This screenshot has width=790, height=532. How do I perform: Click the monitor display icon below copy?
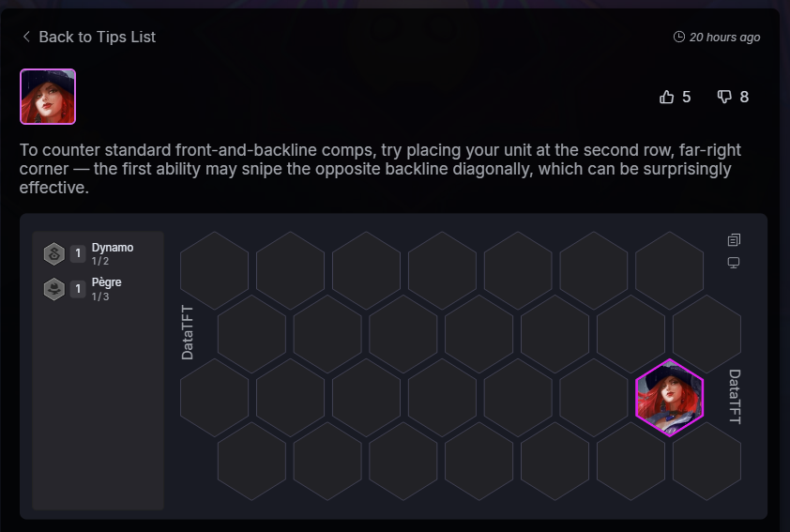click(734, 263)
